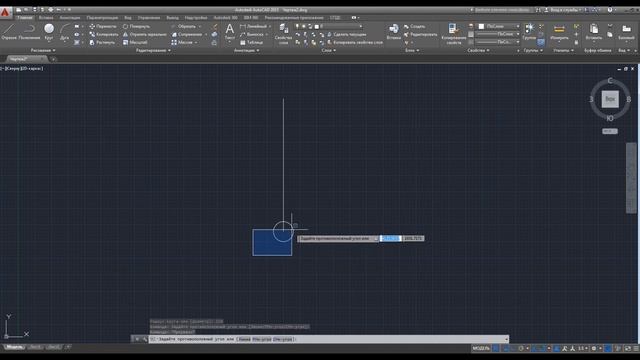Select the Полилиния polyline tool

29,32
